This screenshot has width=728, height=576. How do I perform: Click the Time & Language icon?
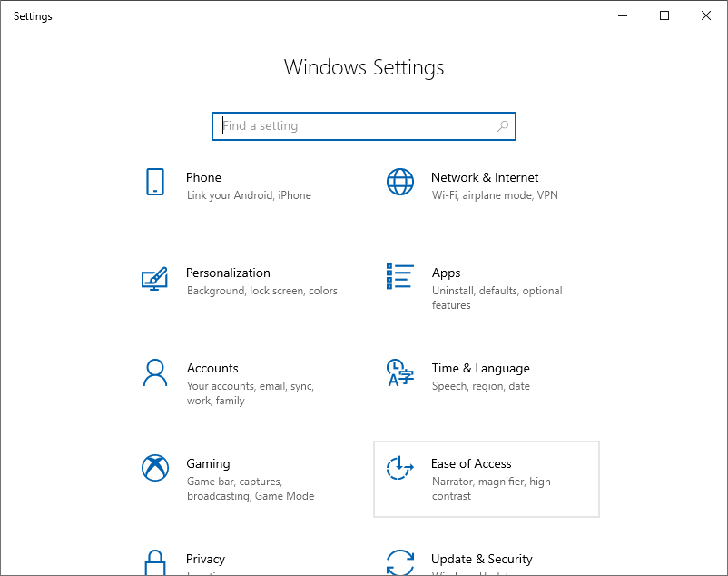(x=399, y=372)
